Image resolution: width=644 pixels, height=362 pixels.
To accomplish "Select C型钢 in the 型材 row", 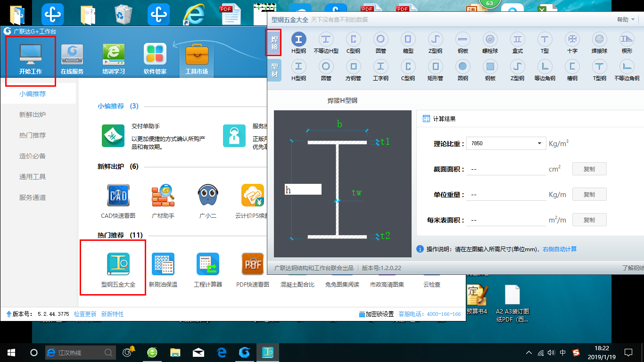I will click(408, 70).
